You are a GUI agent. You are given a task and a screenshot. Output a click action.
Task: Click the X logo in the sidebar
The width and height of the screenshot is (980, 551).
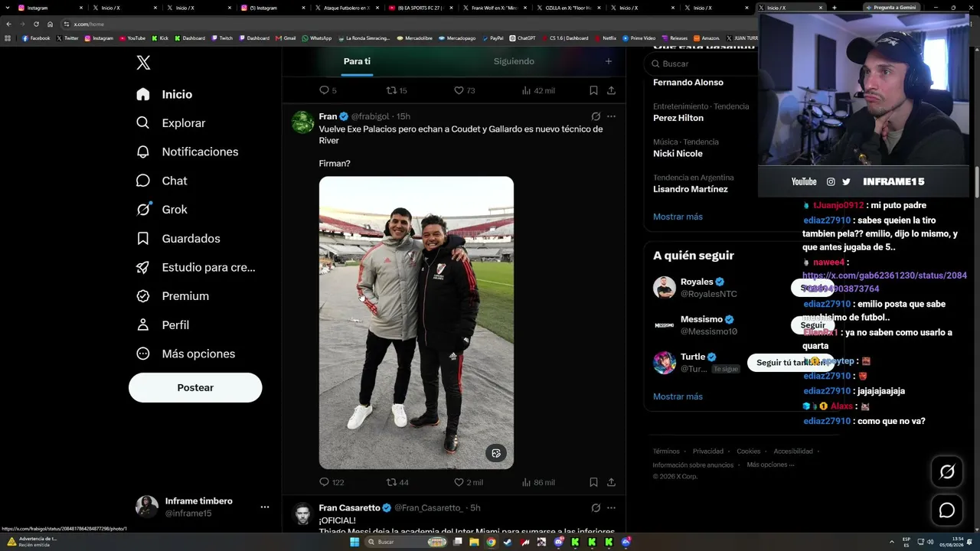(143, 63)
